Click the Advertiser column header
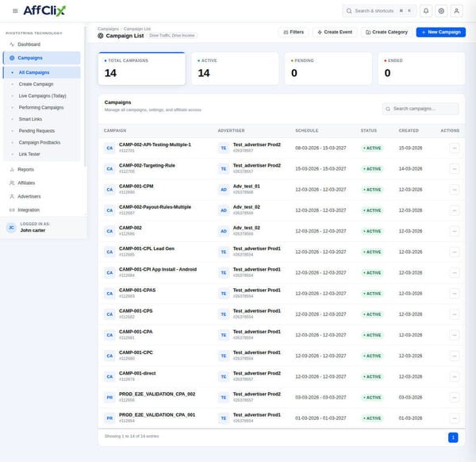Image resolution: width=476 pixels, height=462 pixels. [231, 131]
